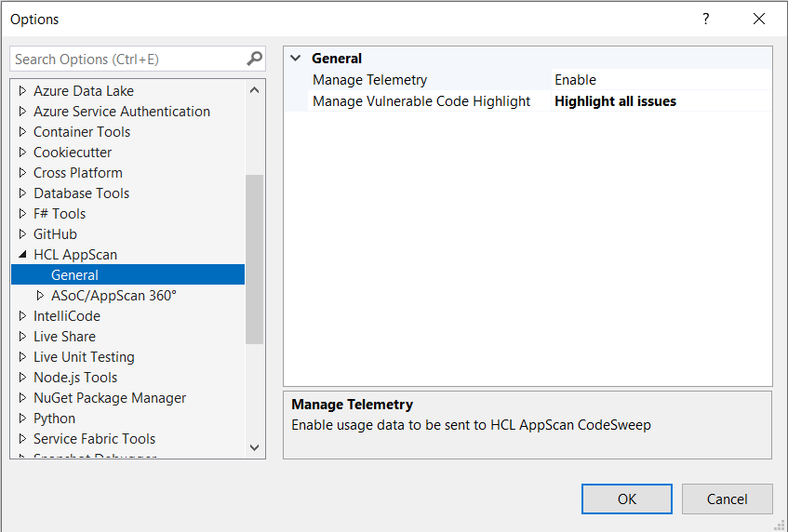Click the tree scrollbar up arrow

[254, 90]
